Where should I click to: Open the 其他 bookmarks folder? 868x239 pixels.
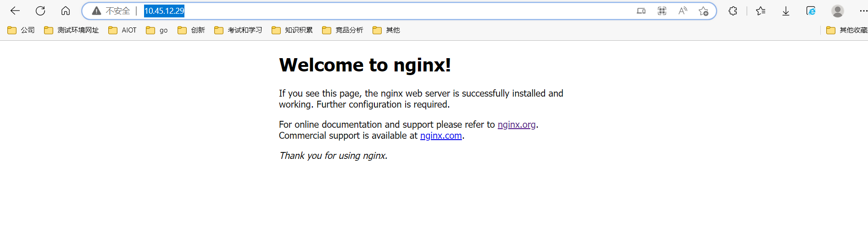point(386,30)
